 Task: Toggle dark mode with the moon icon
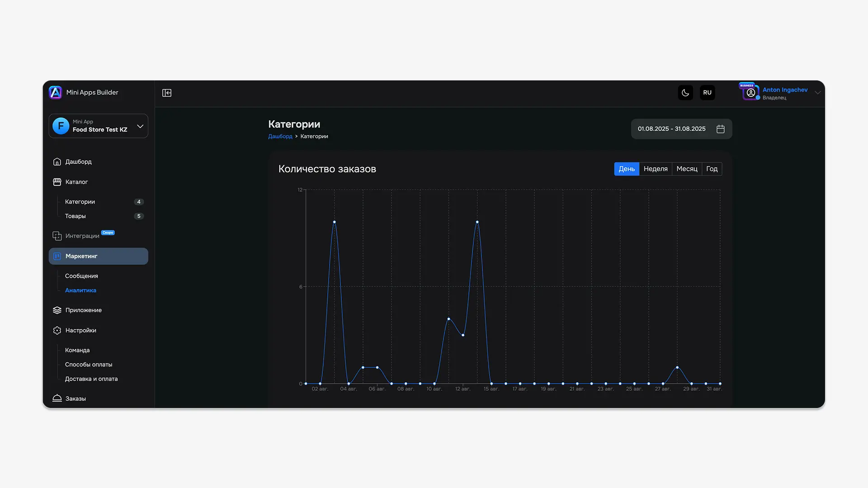(685, 93)
